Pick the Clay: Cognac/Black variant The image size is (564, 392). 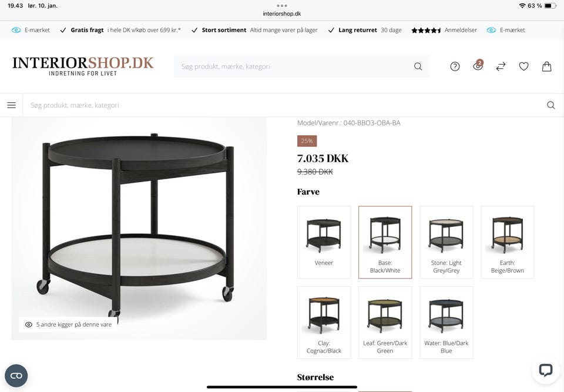(x=324, y=323)
